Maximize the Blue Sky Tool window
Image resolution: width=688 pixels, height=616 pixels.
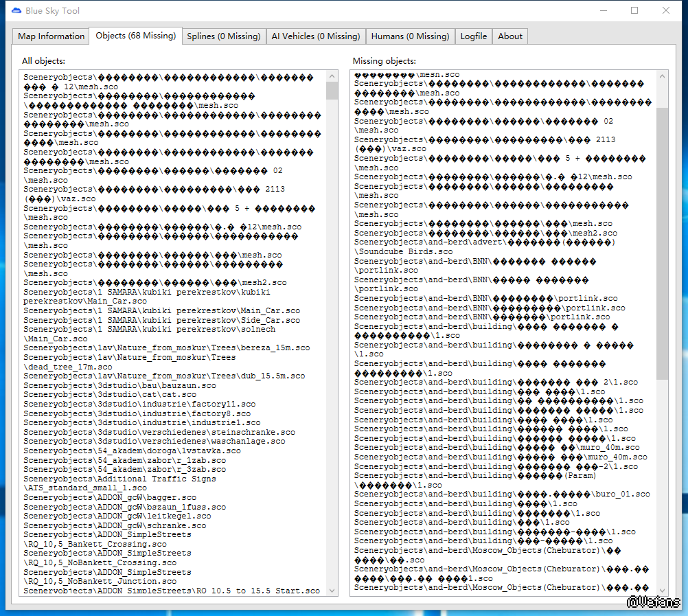(x=634, y=10)
